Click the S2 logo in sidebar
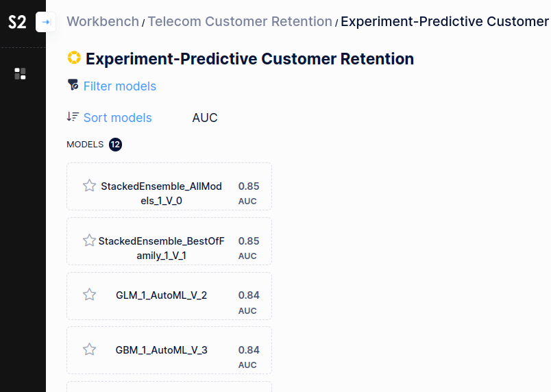This screenshot has width=551, height=392. point(17,23)
